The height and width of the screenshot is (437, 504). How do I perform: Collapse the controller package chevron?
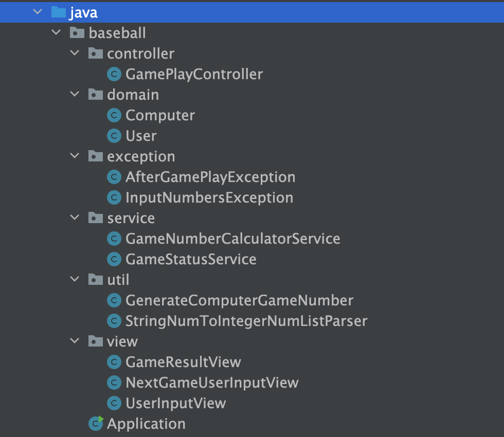(75, 53)
